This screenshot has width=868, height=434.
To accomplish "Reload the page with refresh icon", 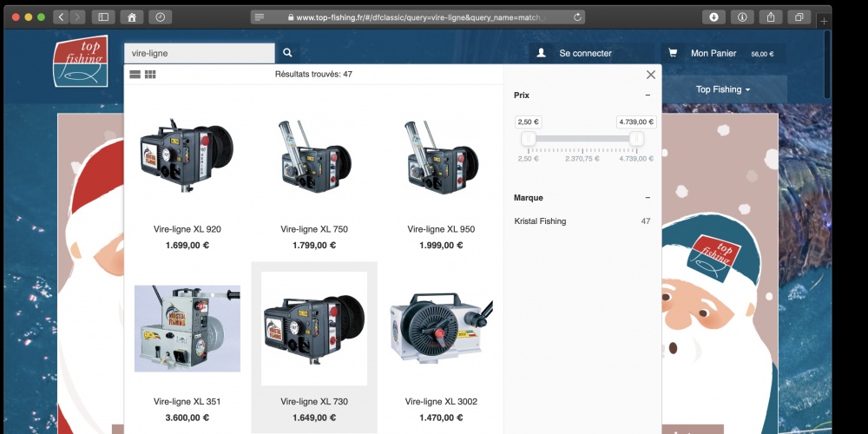I will tap(577, 17).
